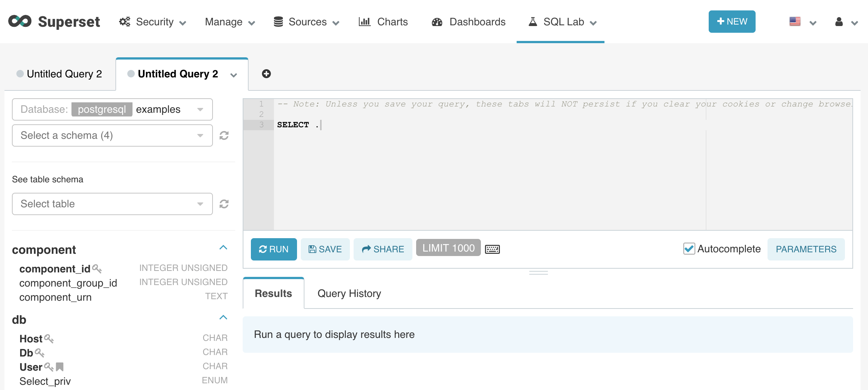
Task: Click the Security gears icon
Action: (125, 22)
